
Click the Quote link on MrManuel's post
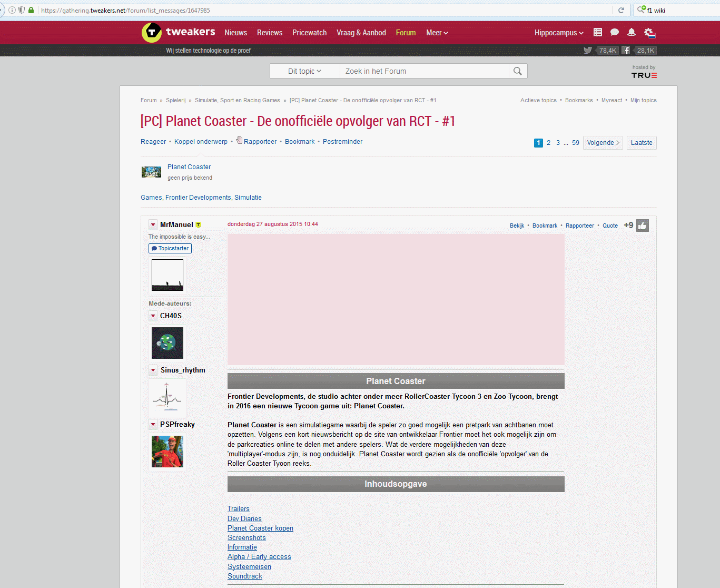point(610,226)
